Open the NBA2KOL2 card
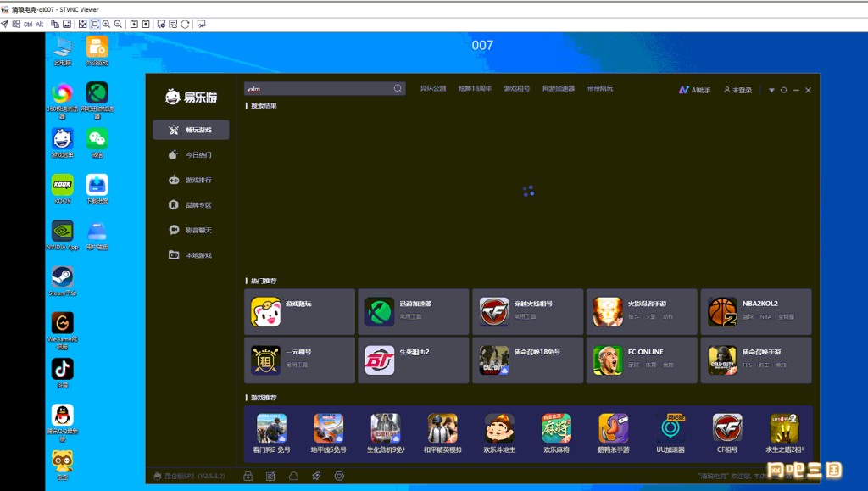 coord(756,312)
